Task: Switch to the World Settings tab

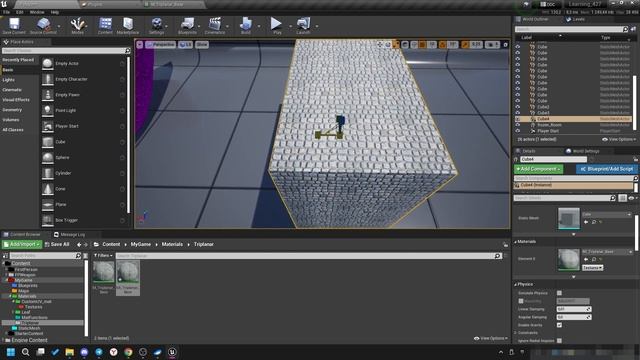Action: tap(582, 151)
